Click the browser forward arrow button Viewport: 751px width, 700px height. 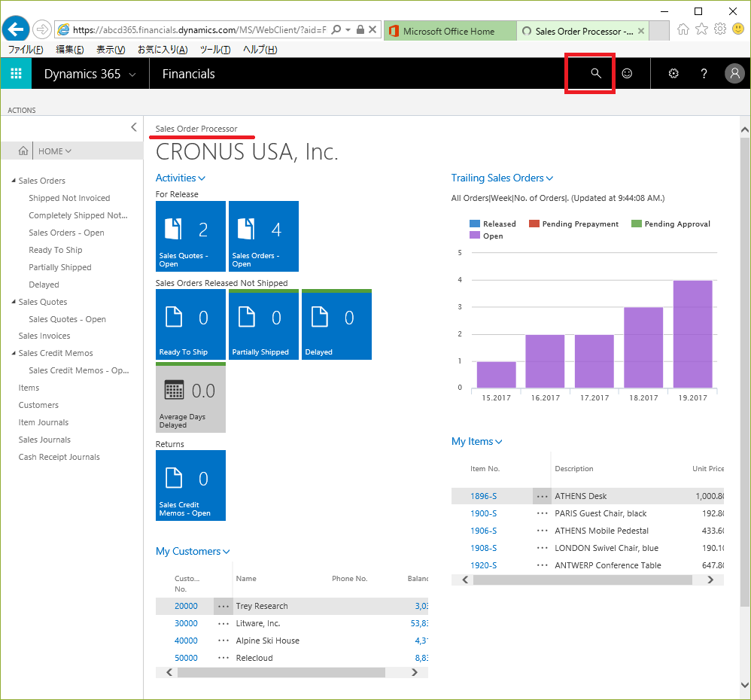pos(42,29)
